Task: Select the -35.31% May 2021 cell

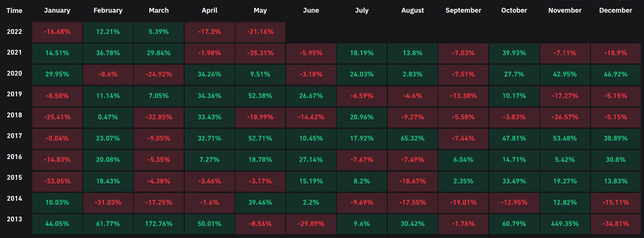Action: pyautogui.click(x=260, y=53)
